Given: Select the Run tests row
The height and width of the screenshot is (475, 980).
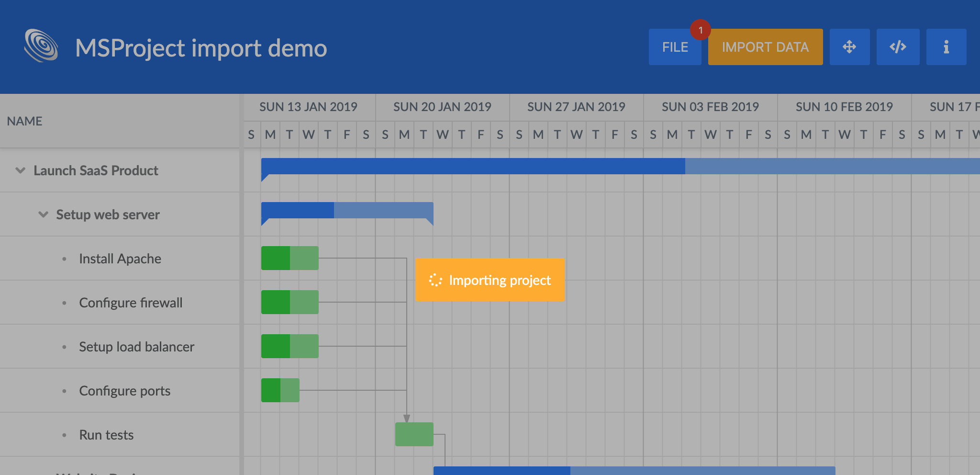Looking at the screenshot, I should tap(120, 435).
